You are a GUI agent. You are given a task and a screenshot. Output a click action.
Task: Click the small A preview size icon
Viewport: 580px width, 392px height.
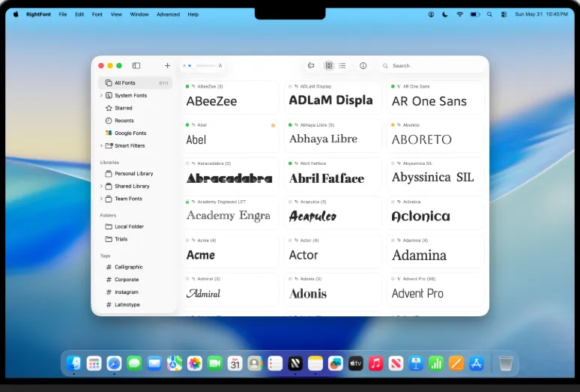click(184, 66)
